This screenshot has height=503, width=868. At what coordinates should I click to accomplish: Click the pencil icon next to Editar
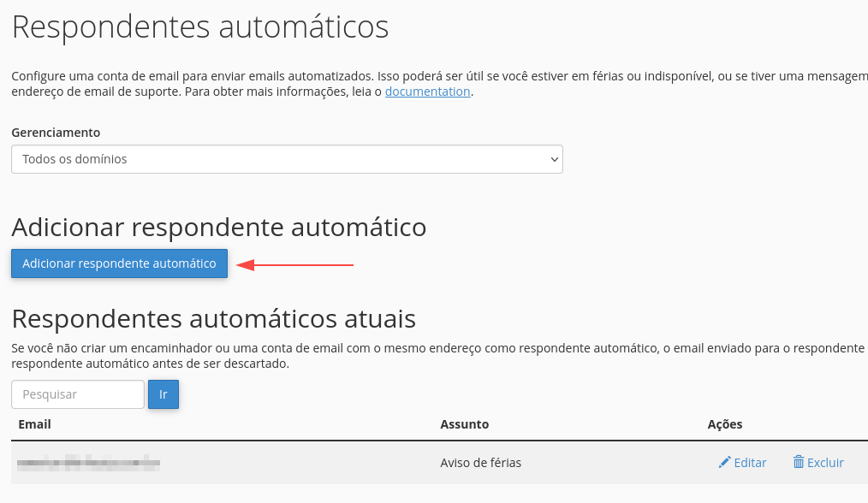tap(724, 462)
